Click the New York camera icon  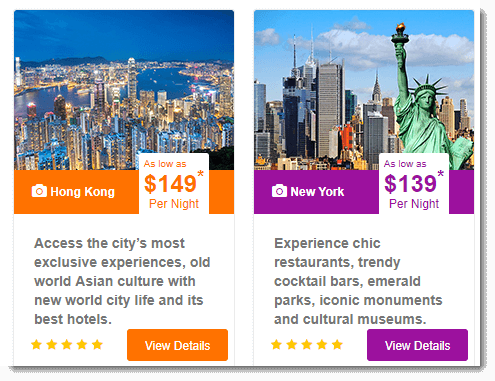[279, 191]
